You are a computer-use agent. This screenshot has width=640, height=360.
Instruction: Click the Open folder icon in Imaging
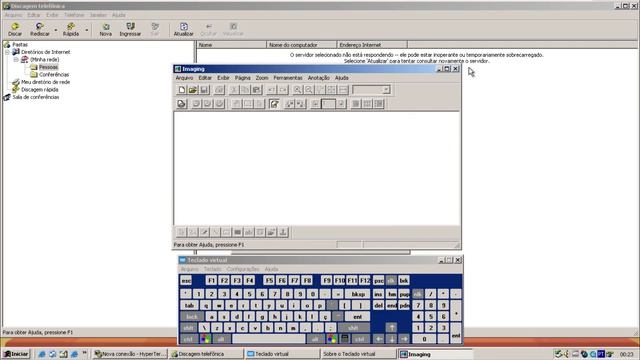click(193, 90)
